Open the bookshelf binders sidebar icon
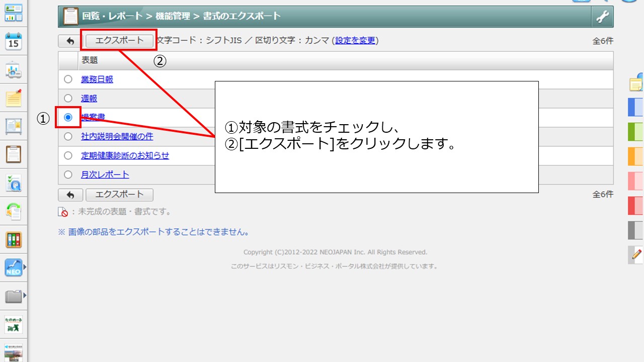644x362 pixels. tap(14, 240)
